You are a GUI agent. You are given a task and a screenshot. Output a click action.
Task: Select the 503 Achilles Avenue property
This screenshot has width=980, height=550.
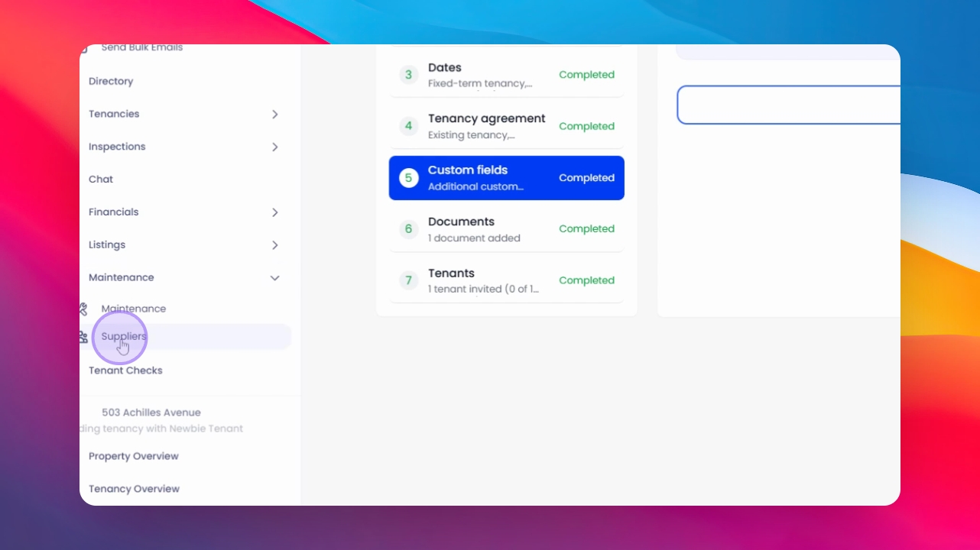point(151,412)
